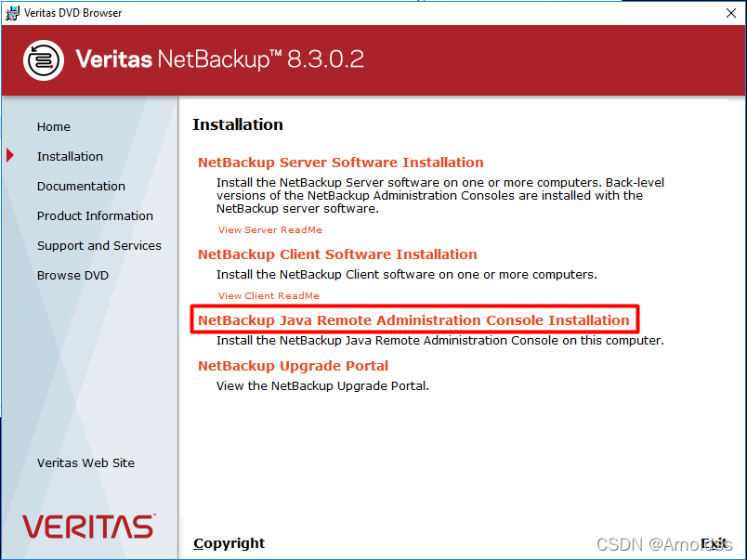Click the "Installation" page heading
Viewport: 747px width, 560px height.
coord(238,124)
